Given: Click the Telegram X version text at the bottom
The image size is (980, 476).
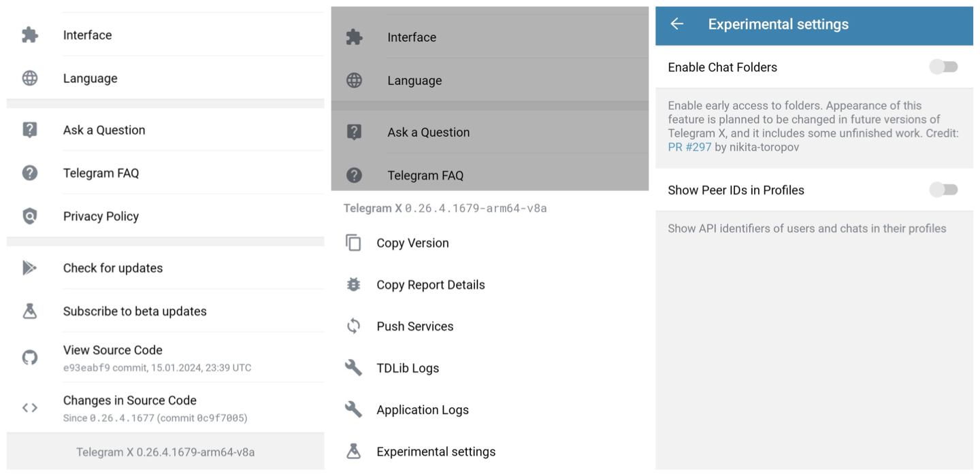Looking at the screenshot, I should click(163, 450).
